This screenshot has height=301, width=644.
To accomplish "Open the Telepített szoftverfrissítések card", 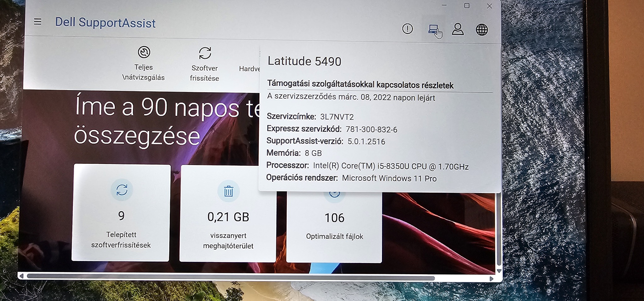I will tap(121, 213).
